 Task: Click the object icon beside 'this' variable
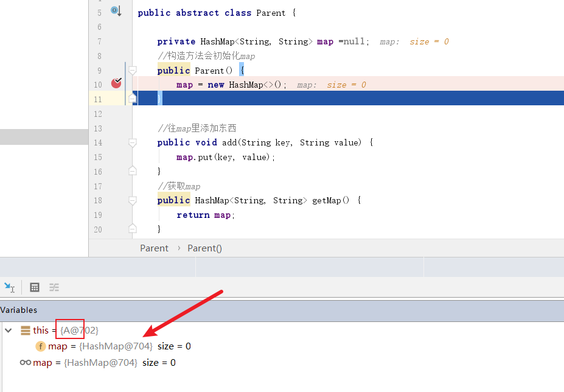(26, 331)
